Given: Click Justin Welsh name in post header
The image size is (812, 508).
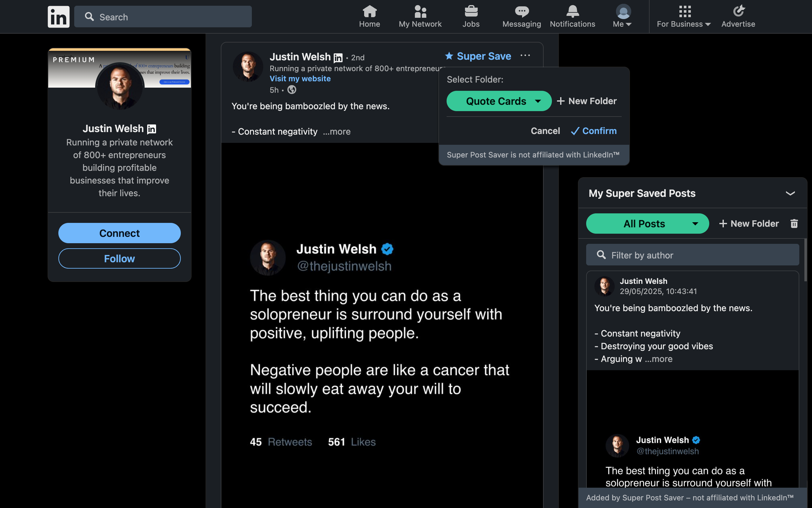Looking at the screenshot, I should pyautogui.click(x=300, y=57).
